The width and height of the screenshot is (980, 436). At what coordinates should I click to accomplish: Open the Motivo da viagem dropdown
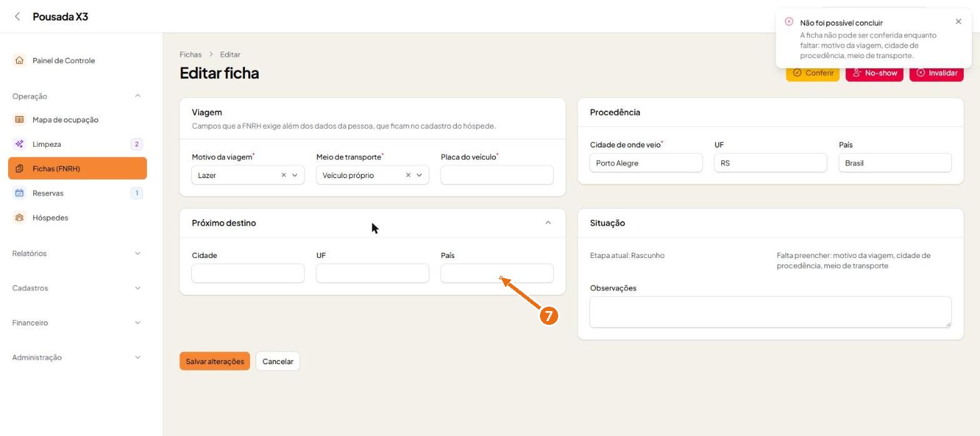coord(295,175)
